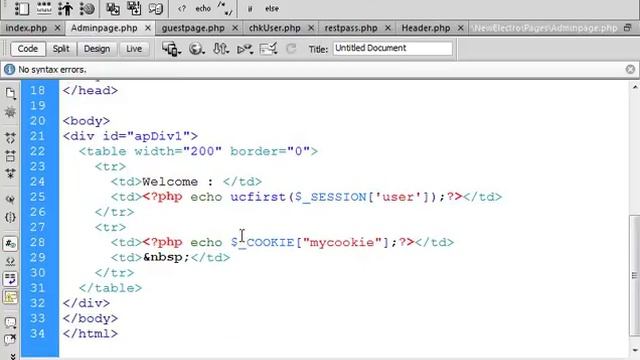The width and height of the screenshot is (640, 360).
Task: Click apDiv1 id text in line 21
Action: [x=158, y=136]
